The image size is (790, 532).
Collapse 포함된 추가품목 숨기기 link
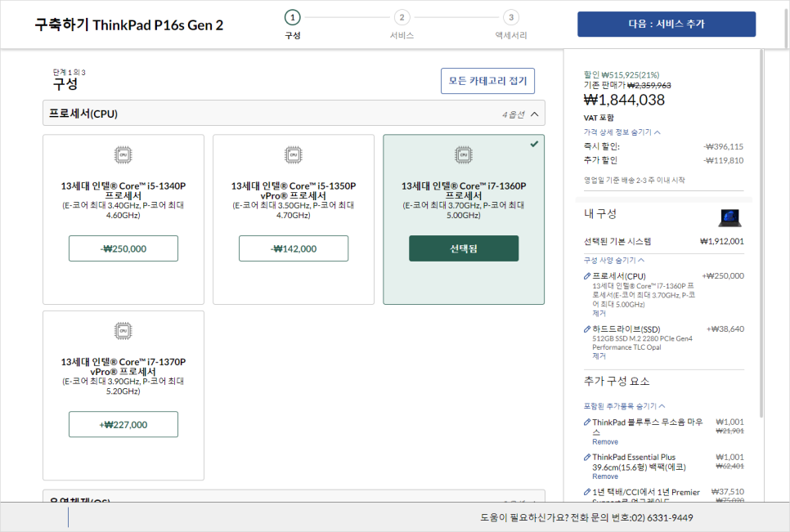(624, 406)
